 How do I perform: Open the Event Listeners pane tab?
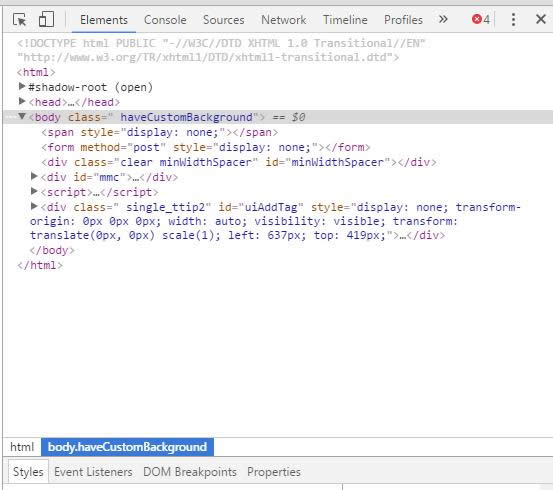click(x=93, y=472)
